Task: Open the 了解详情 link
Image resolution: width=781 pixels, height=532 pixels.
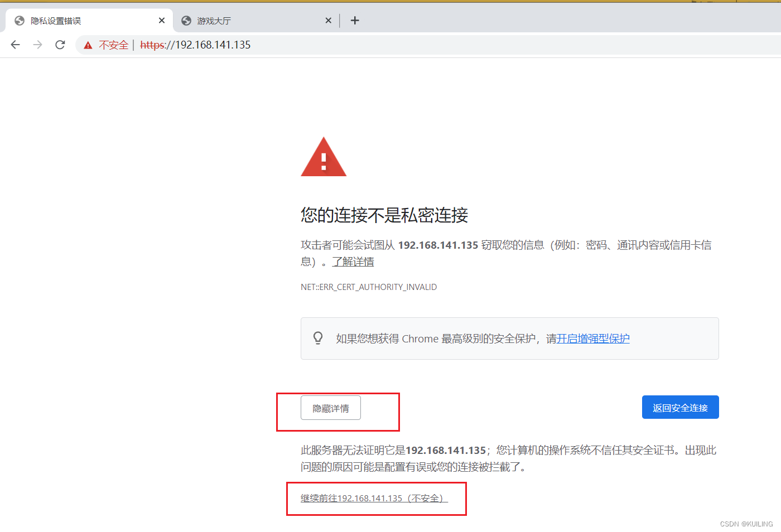Action: (x=353, y=262)
